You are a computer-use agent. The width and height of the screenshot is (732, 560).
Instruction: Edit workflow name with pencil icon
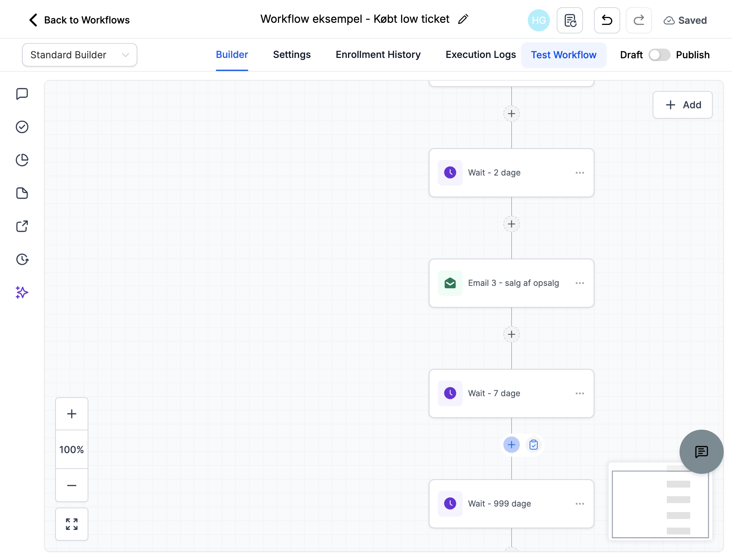point(463,19)
